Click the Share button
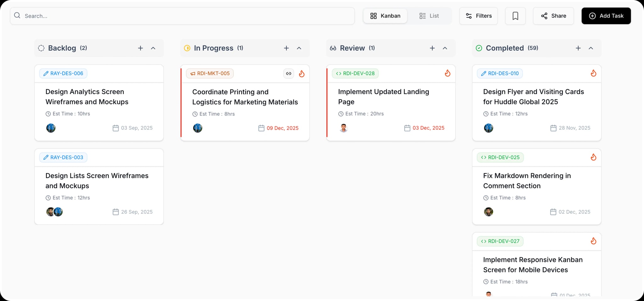The height and width of the screenshot is (301, 644). click(x=553, y=16)
